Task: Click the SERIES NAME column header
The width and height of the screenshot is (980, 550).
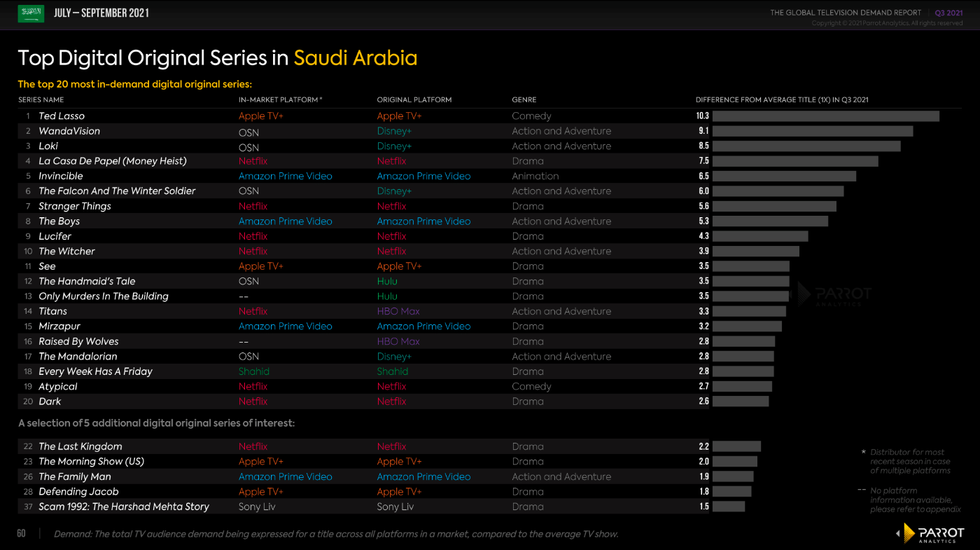Action: (43, 99)
